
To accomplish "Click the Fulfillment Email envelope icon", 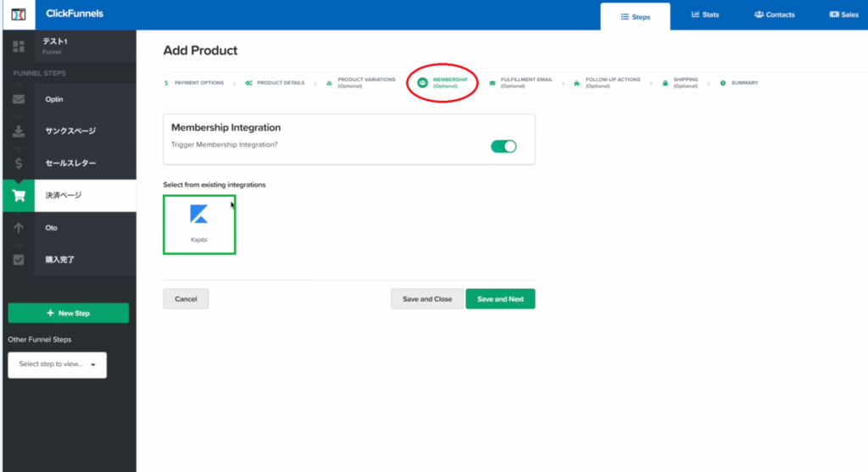I will click(x=492, y=83).
